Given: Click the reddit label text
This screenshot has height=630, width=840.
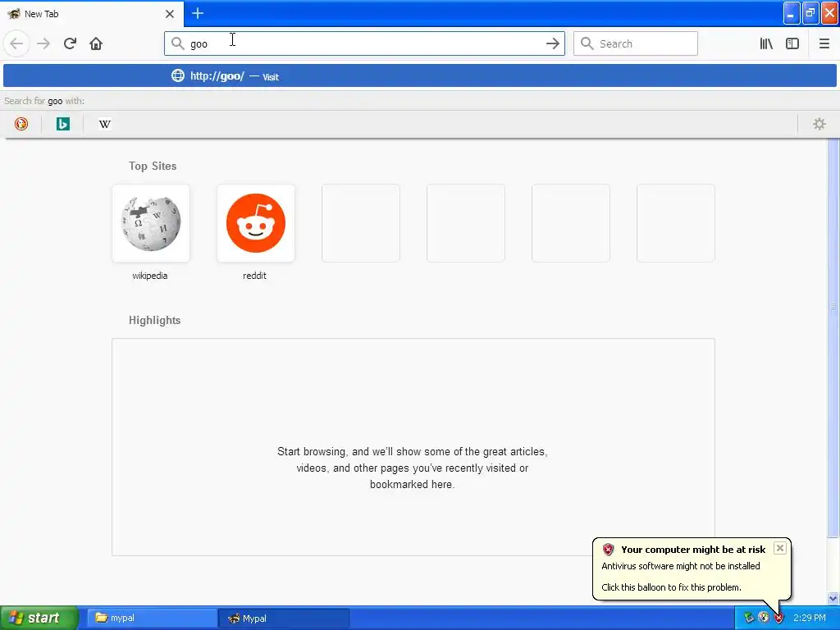Looking at the screenshot, I should [254, 276].
